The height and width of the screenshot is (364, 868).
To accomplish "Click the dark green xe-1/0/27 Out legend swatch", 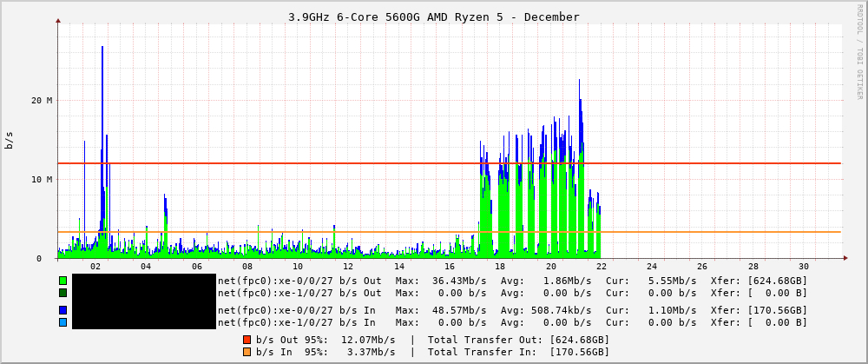I will (62, 293).
